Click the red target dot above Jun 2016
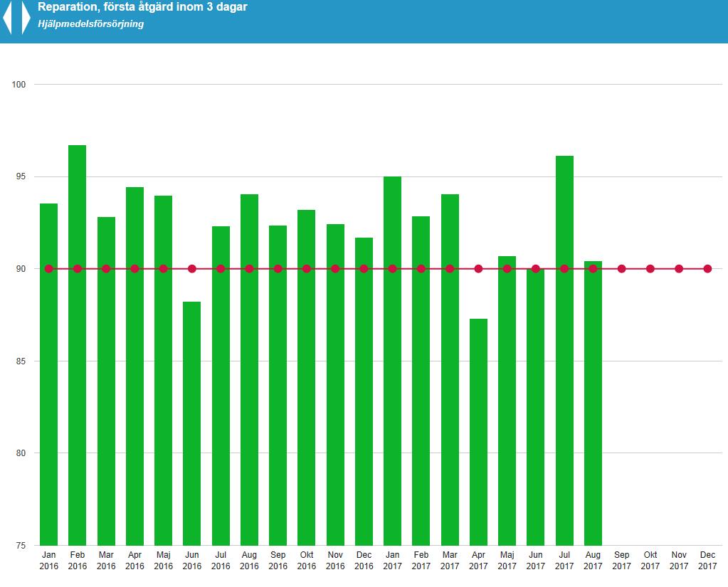 [191, 269]
